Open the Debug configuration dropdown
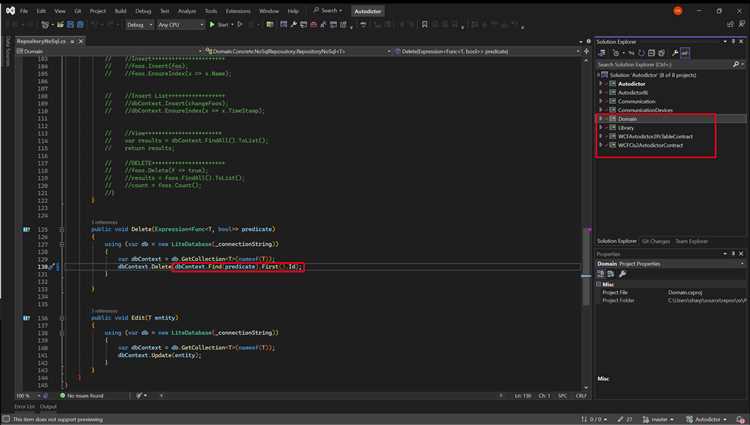This screenshot has width=750, height=425. 139,24
